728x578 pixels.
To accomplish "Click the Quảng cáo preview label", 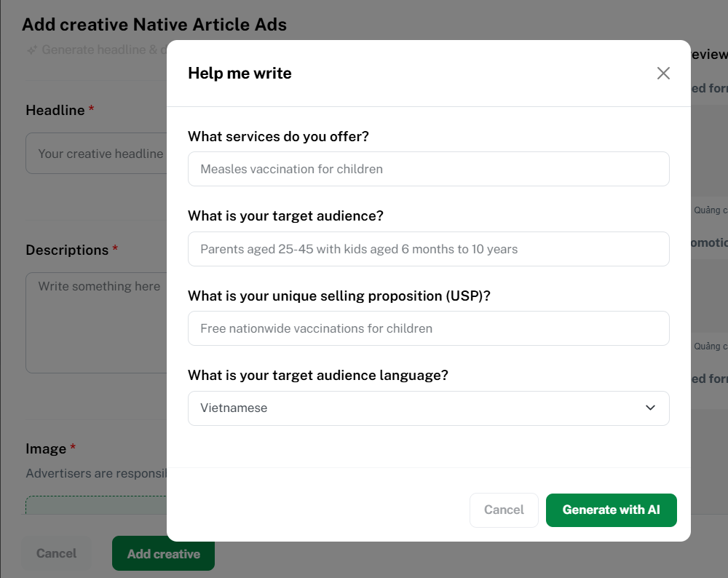I will point(710,209).
